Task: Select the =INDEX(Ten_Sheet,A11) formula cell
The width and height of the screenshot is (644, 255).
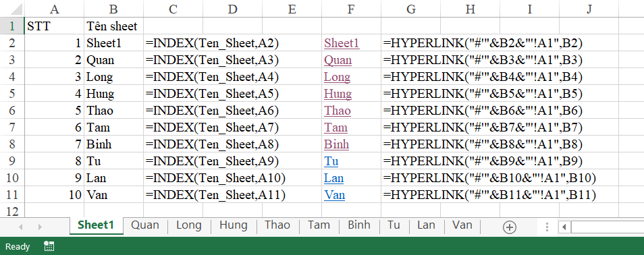Action: click(215, 195)
